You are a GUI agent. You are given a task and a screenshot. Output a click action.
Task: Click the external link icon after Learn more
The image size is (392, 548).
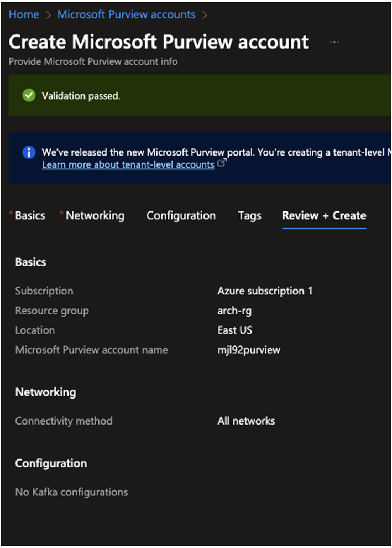(x=222, y=163)
